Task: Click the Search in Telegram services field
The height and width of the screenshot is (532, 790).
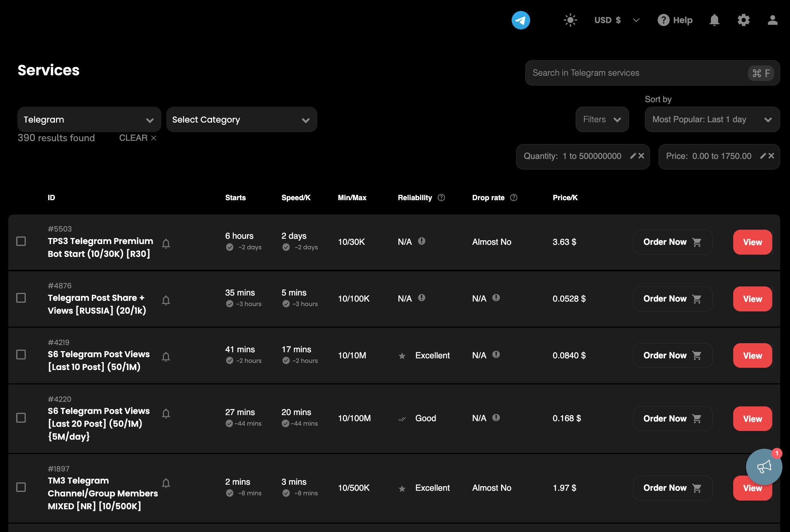Action: tap(652, 73)
